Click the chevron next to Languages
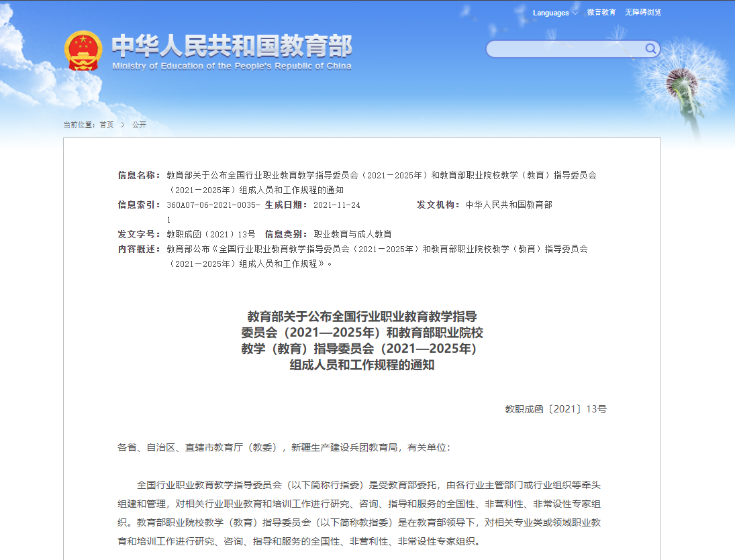The image size is (735, 560). coord(575,13)
